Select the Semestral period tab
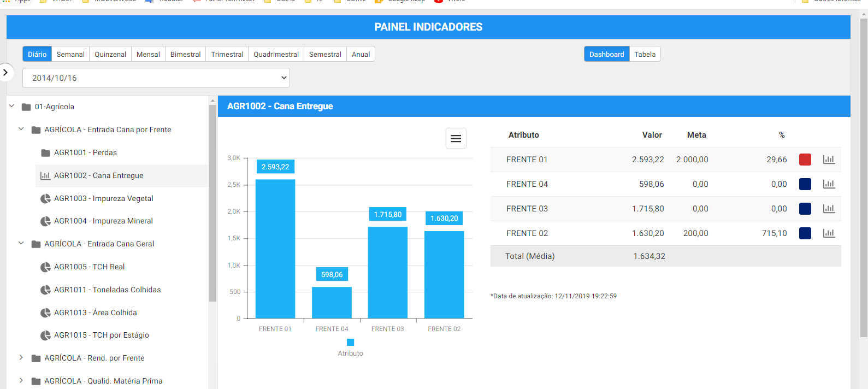 tap(325, 54)
